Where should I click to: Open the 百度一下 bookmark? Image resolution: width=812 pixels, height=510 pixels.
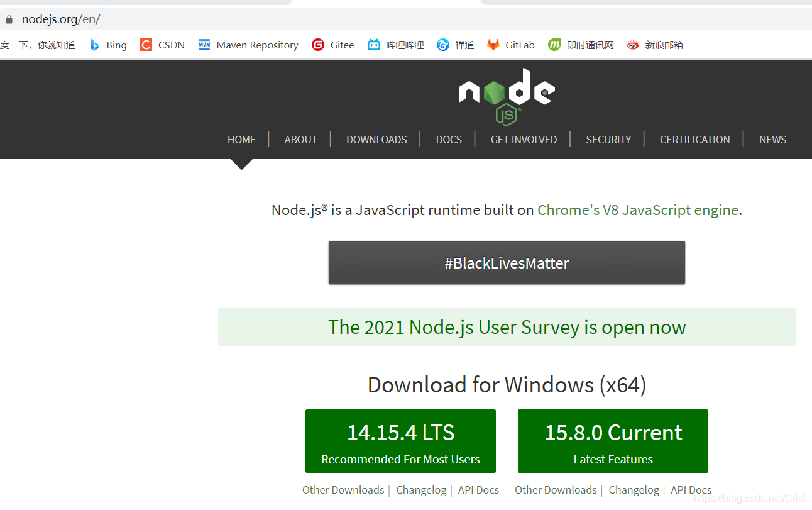[38, 45]
